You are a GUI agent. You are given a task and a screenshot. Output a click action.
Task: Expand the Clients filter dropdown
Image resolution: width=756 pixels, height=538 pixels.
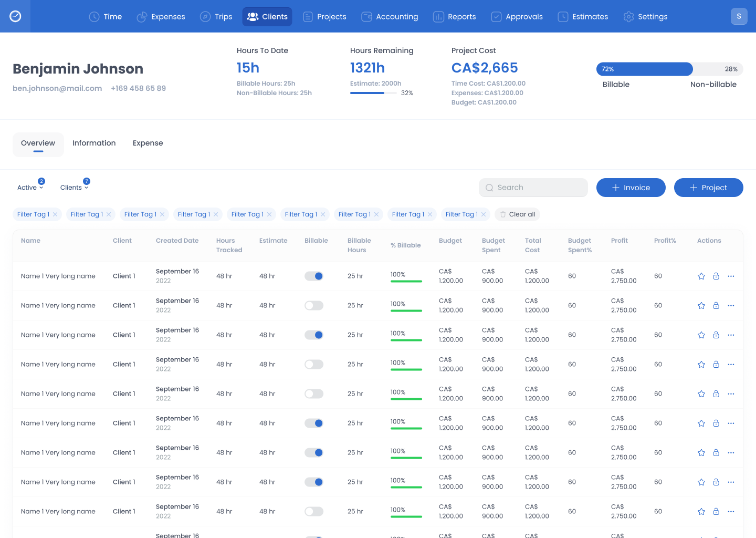(74, 188)
